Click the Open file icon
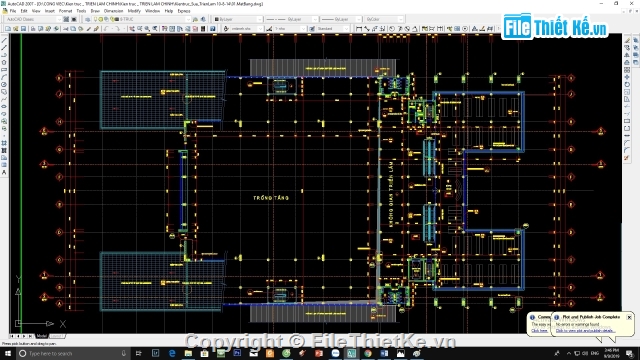This screenshot has height=360, width=640. [x=16, y=29]
